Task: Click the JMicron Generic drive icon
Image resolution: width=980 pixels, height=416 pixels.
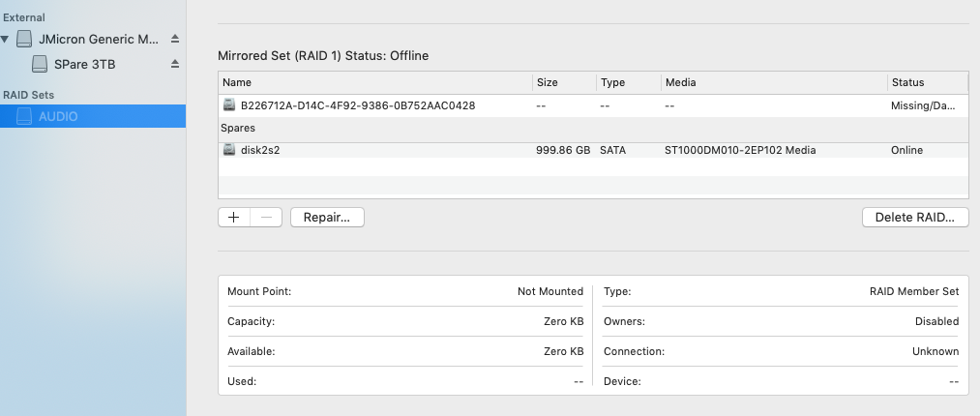Action: coord(24,40)
